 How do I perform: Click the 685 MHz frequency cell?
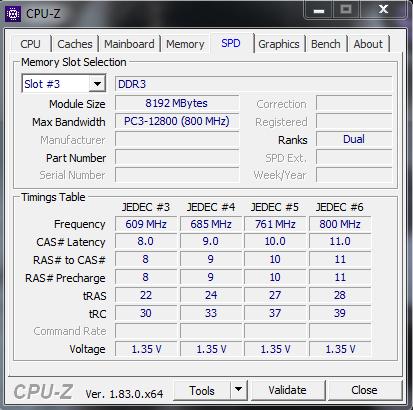[x=211, y=224]
